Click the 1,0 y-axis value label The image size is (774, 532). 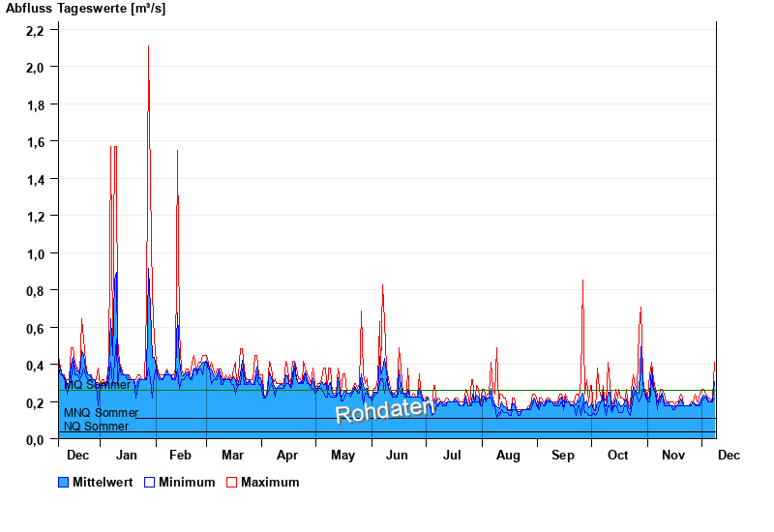click(x=35, y=253)
